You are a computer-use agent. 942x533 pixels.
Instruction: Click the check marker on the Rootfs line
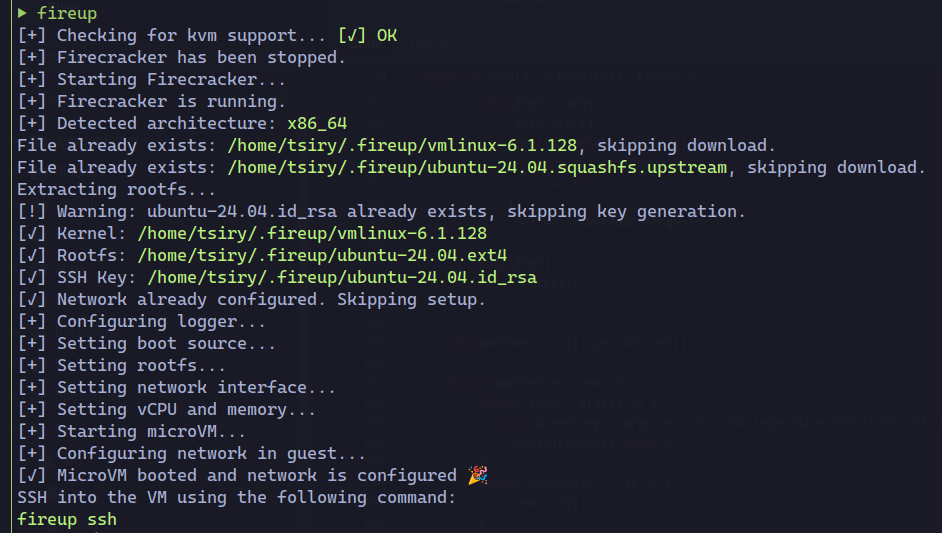click(x=31, y=256)
